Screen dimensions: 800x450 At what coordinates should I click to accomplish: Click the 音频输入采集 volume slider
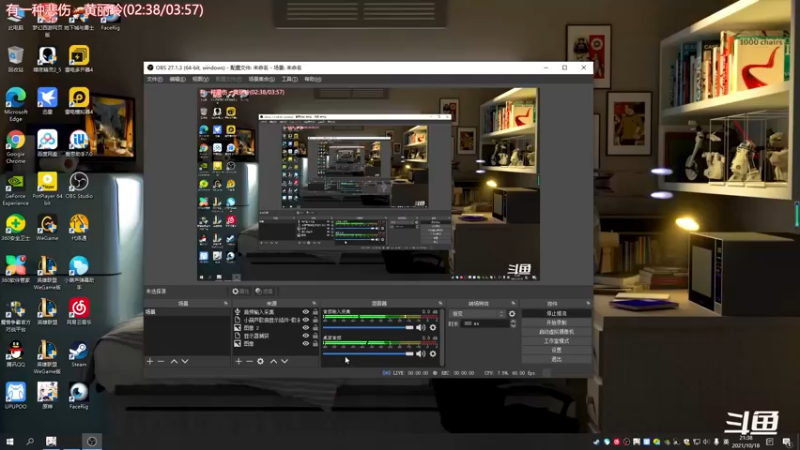[x=368, y=328]
